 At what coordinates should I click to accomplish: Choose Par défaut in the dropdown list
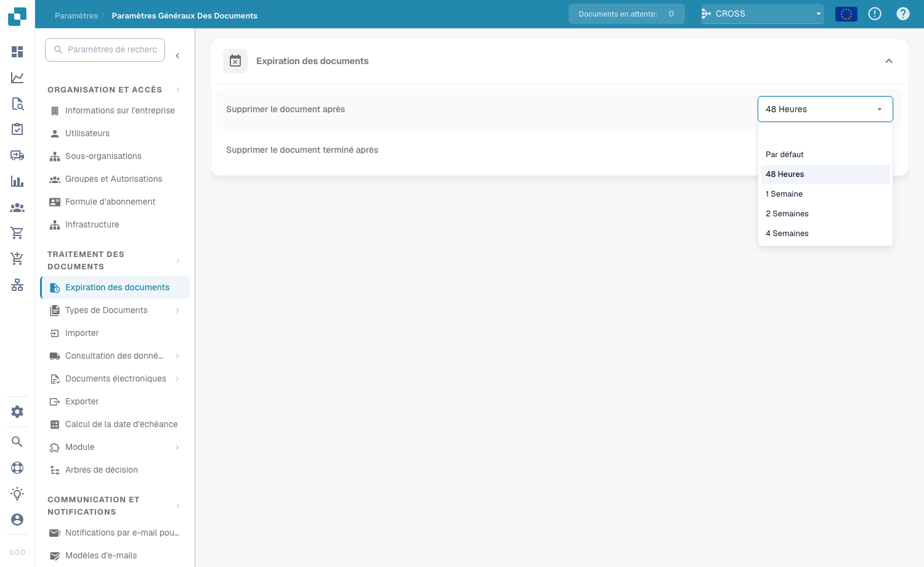click(x=825, y=155)
